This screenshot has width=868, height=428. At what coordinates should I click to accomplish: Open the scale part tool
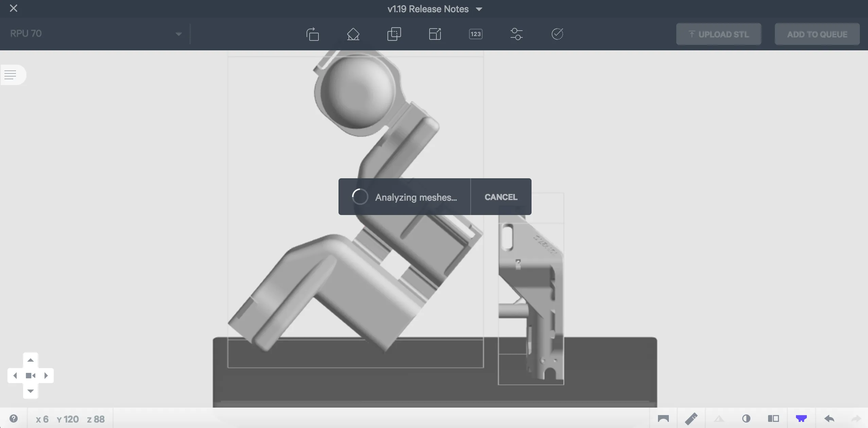(435, 34)
